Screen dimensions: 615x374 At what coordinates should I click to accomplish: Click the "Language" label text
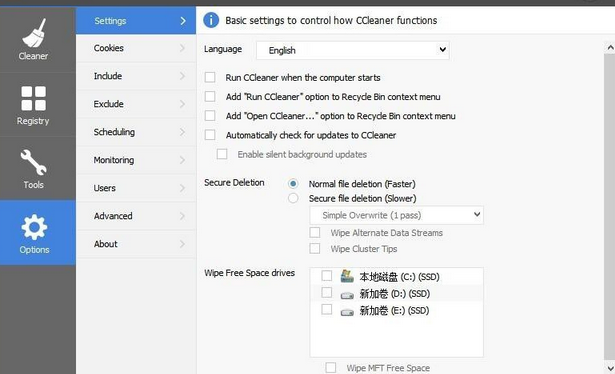point(223,49)
